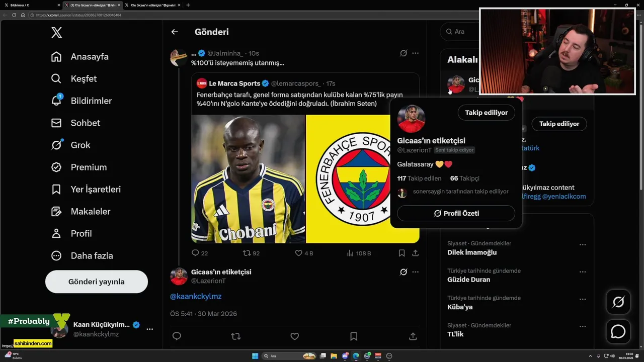
Task: Click the Profil Özeti button
Action: pos(456,213)
